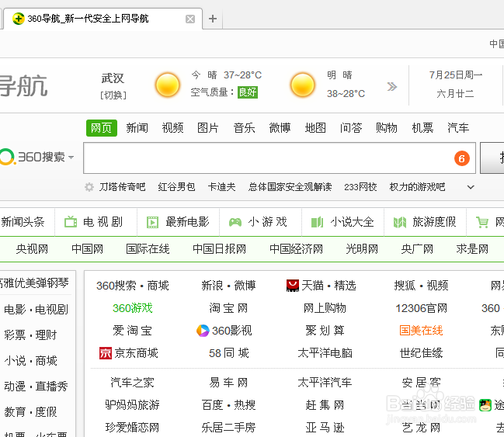Viewport: 504px width, 437px height.
Task: Open the orange 国美在线 link
Action: (x=421, y=331)
